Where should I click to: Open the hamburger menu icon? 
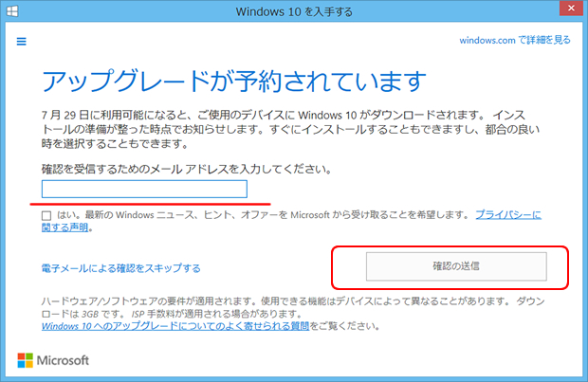click(22, 42)
